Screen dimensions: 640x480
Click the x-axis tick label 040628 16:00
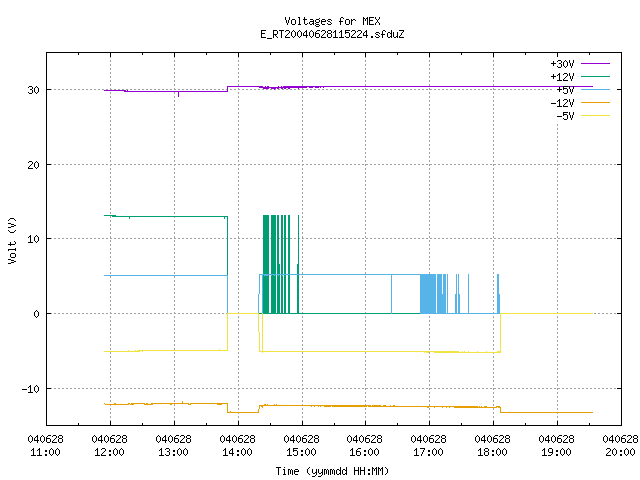364,446
